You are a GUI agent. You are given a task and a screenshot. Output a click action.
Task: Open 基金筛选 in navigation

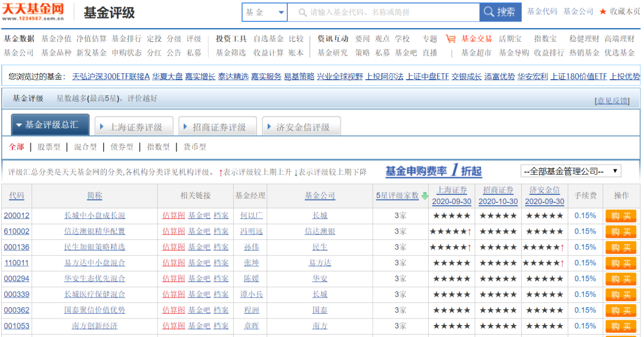(x=231, y=52)
